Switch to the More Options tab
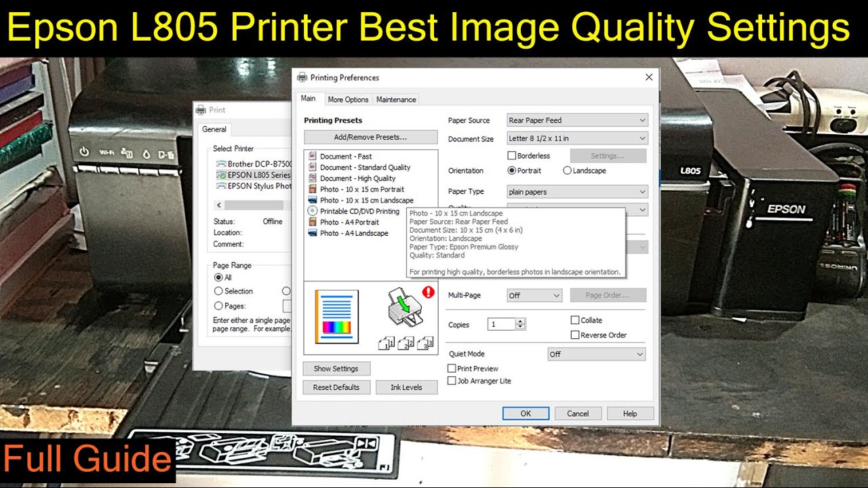868x488 pixels. pos(348,100)
